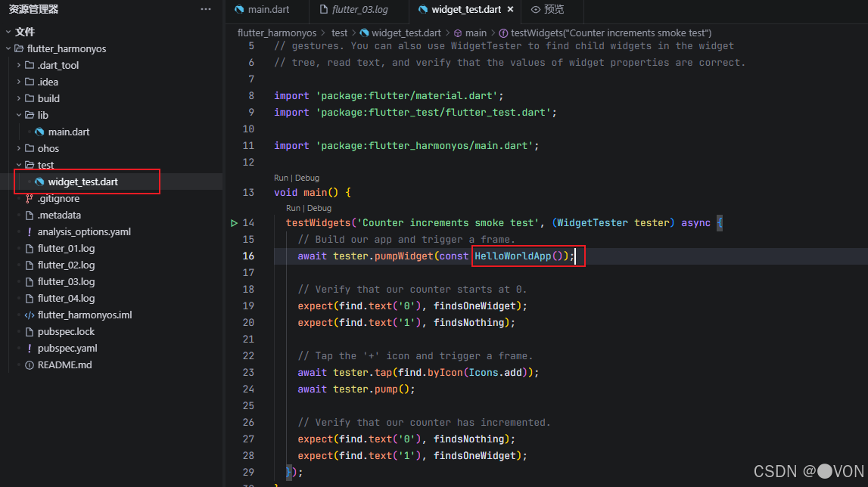Click the file icon beside flutter_01.log
This screenshot has width=868, height=487.
pos(30,249)
